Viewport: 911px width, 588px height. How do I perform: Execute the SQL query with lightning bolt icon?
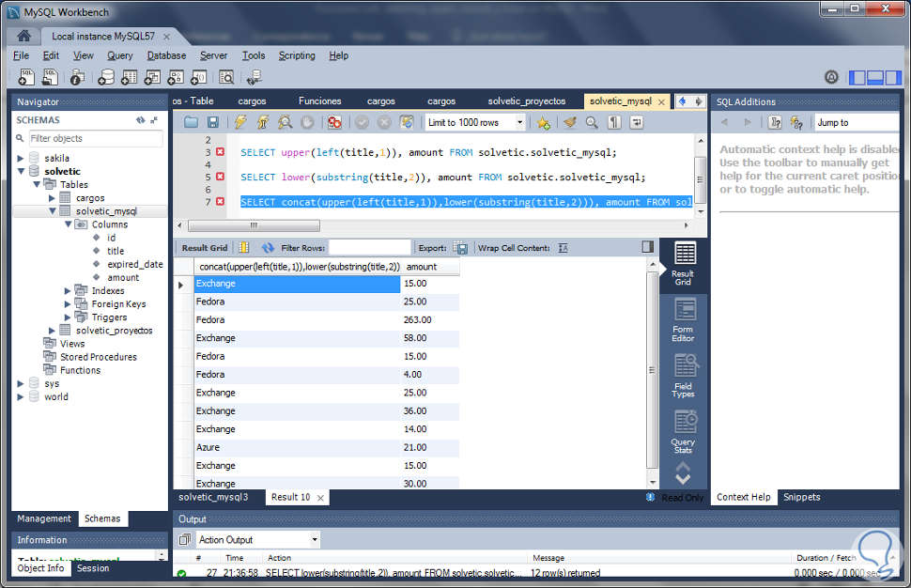pyautogui.click(x=239, y=122)
